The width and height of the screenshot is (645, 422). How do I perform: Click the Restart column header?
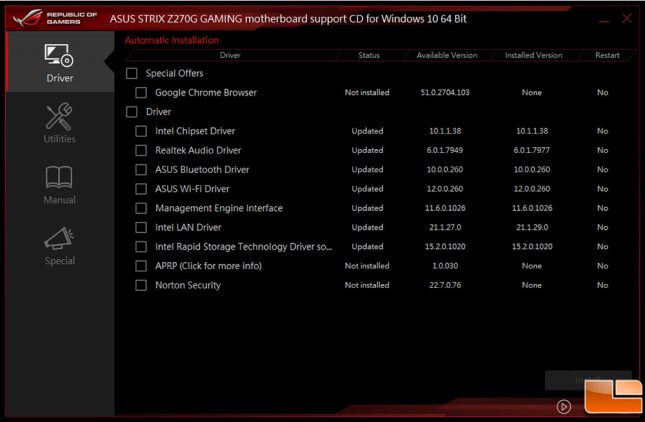click(607, 55)
